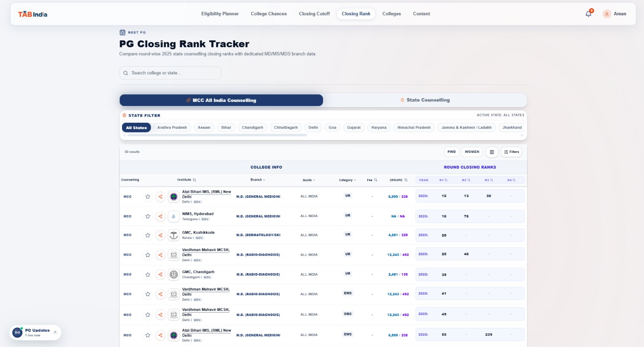Click the GMC, Chandigarh college logo
Image resolution: width=644 pixels, height=347 pixels.
[x=173, y=274]
